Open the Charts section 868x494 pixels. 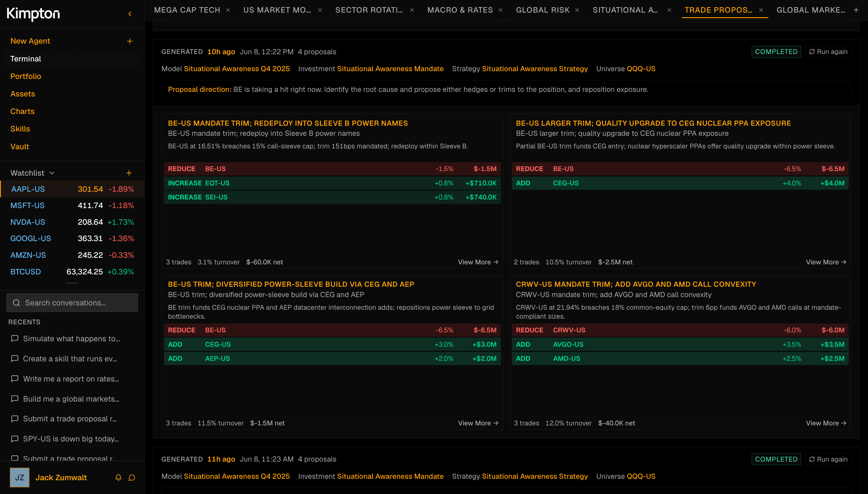pos(22,111)
